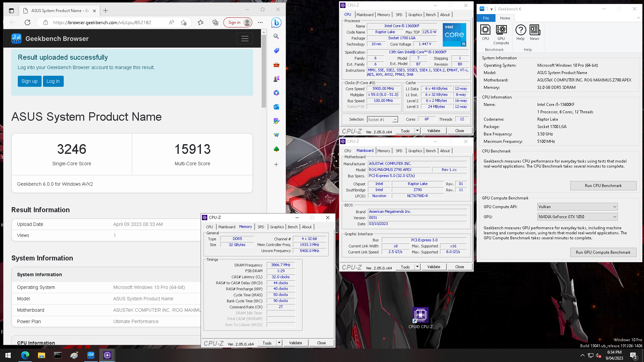Click the Log in button
This screenshot has height=362, width=644.
[53, 81]
